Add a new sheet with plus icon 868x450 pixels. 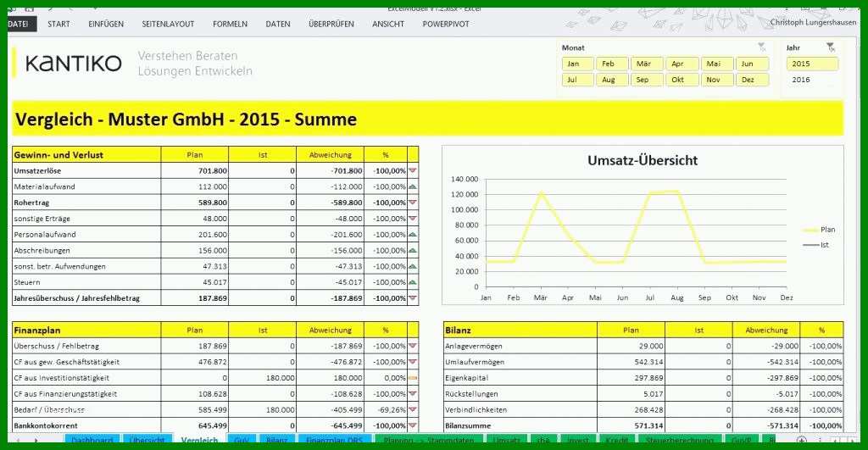tap(802, 440)
